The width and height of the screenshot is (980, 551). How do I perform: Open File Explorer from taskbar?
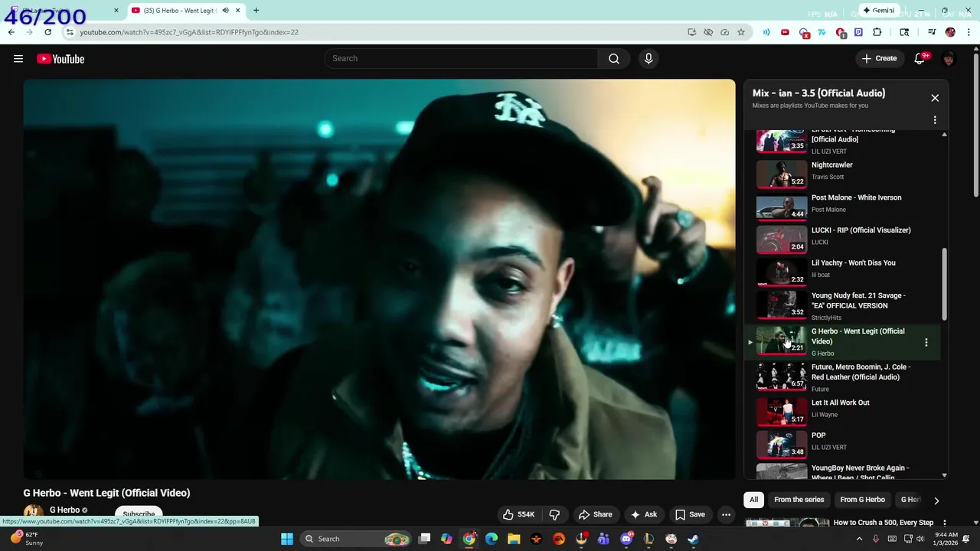click(x=514, y=539)
